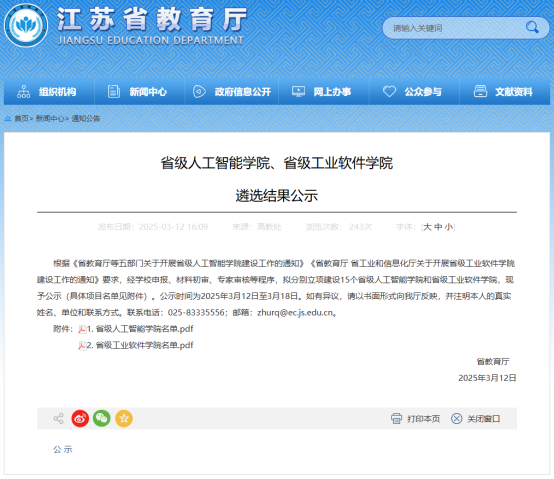
Task: Click the search magnifier icon
Action: coord(532,27)
